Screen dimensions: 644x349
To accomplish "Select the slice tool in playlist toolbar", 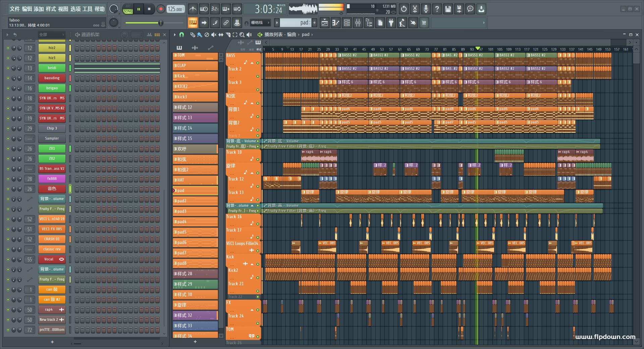I will 228,35.
